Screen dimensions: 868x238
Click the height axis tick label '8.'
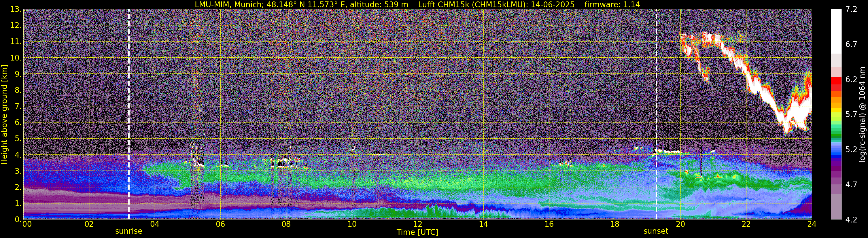(x=18, y=90)
